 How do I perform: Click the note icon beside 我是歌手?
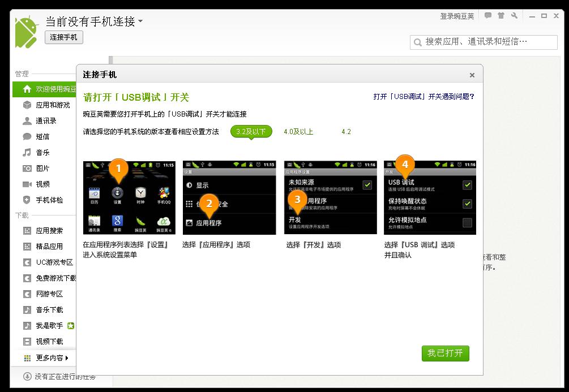point(27,326)
